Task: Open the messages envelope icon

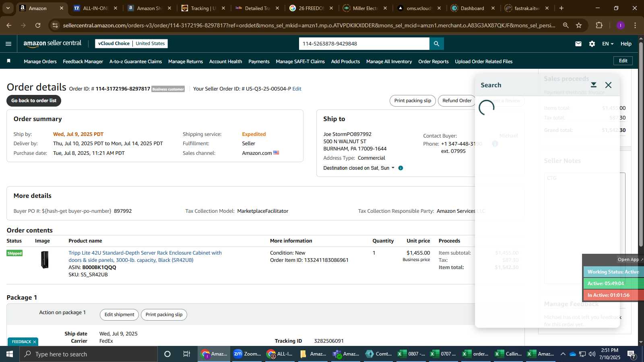Action: pyautogui.click(x=578, y=44)
